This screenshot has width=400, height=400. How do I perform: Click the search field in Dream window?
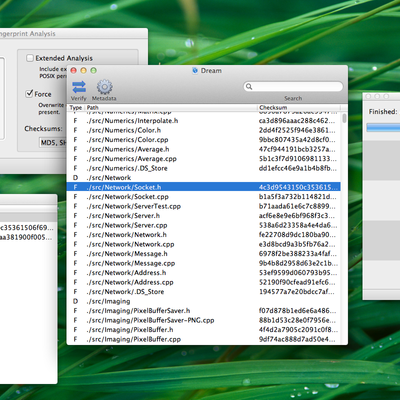pyautogui.click(x=293, y=87)
